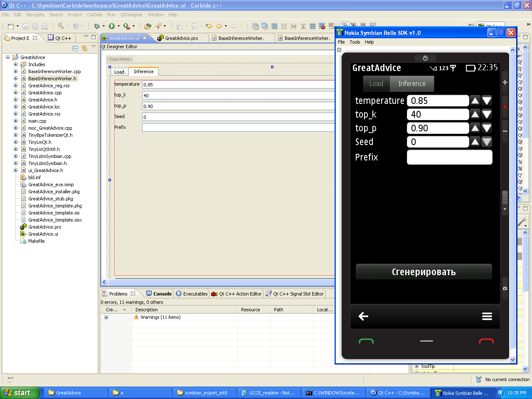Click the Print icon in Carbide toolbar
The image size is (532, 399).
[44, 26]
